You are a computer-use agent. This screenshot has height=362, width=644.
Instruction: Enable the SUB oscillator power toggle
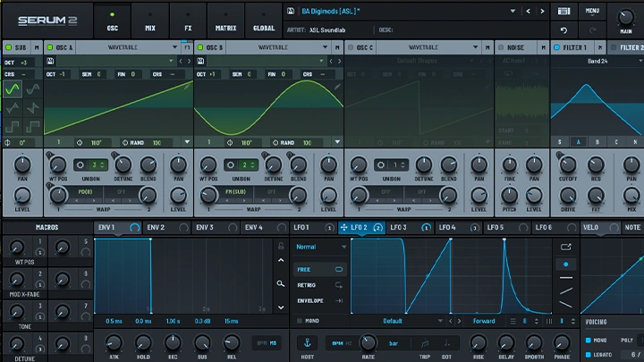[x=9, y=47]
